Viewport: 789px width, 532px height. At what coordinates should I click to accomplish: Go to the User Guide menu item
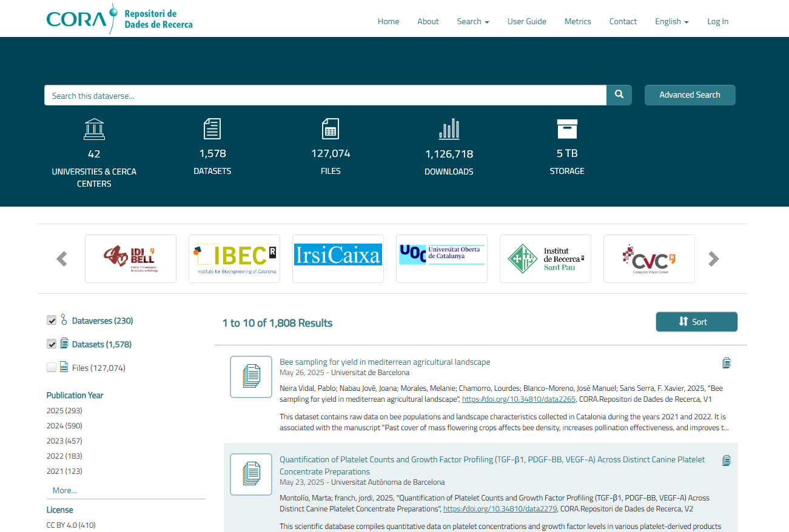tap(526, 21)
